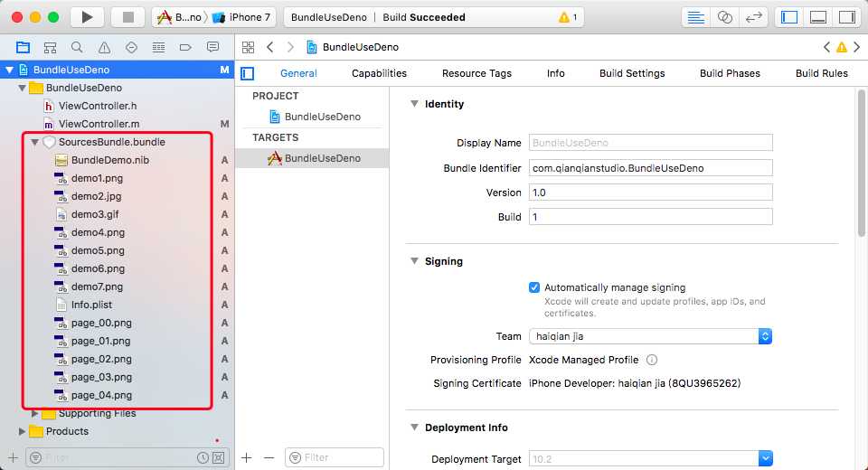Switch to the Build Rules tab
Viewport: 868px width, 470px height.
click(822, 73)
